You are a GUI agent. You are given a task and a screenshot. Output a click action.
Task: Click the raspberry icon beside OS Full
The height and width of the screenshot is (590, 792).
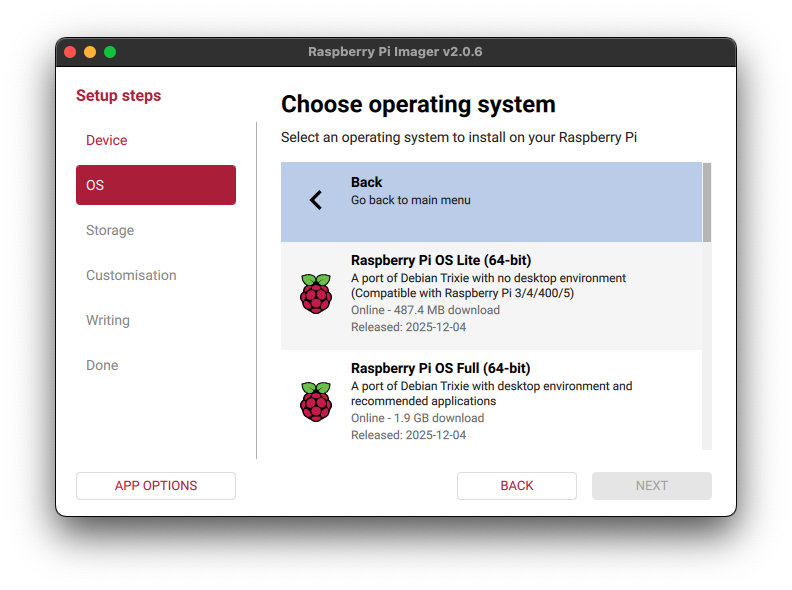316,402
